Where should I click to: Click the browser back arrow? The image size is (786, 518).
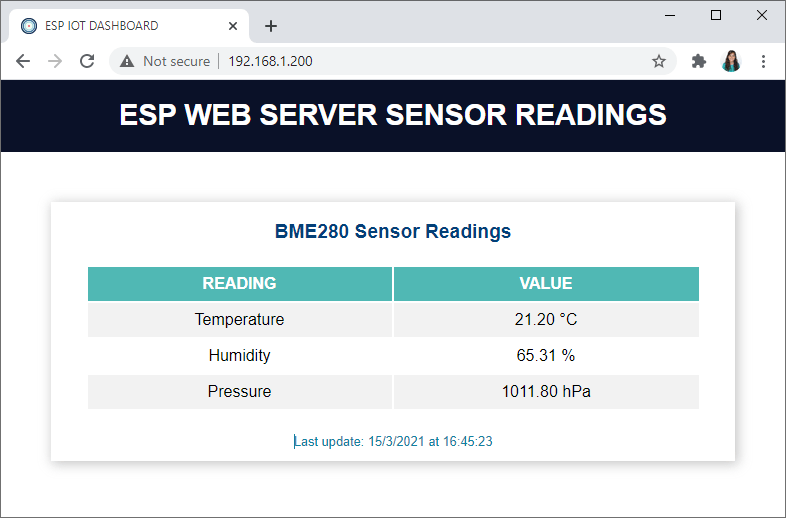[x=23, y=61]
